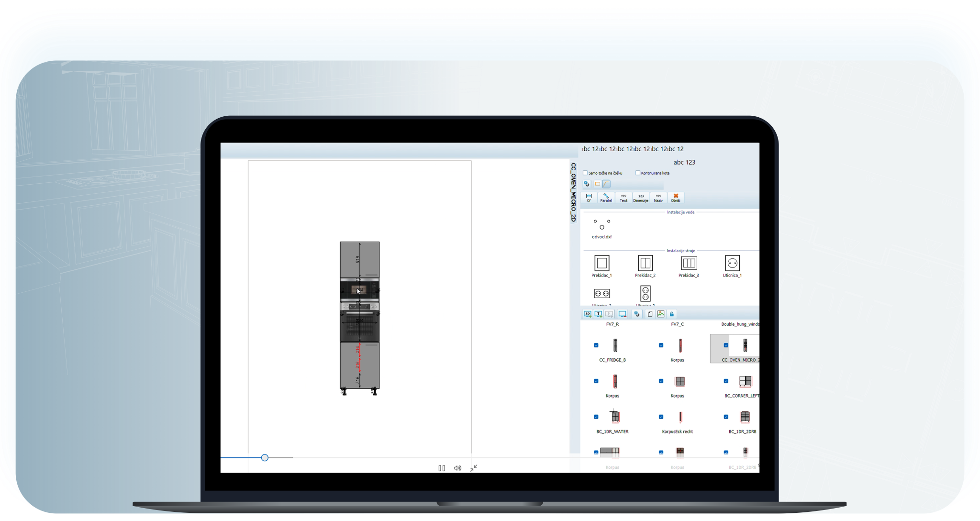Screen dimensions: 980x521
Task: Click the add T view icon
Action: 598,314
